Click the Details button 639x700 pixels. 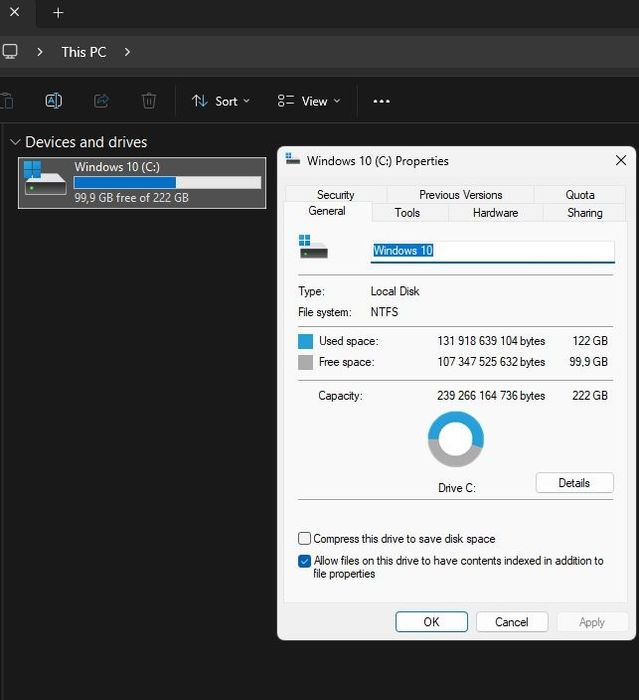pos(574,483)
